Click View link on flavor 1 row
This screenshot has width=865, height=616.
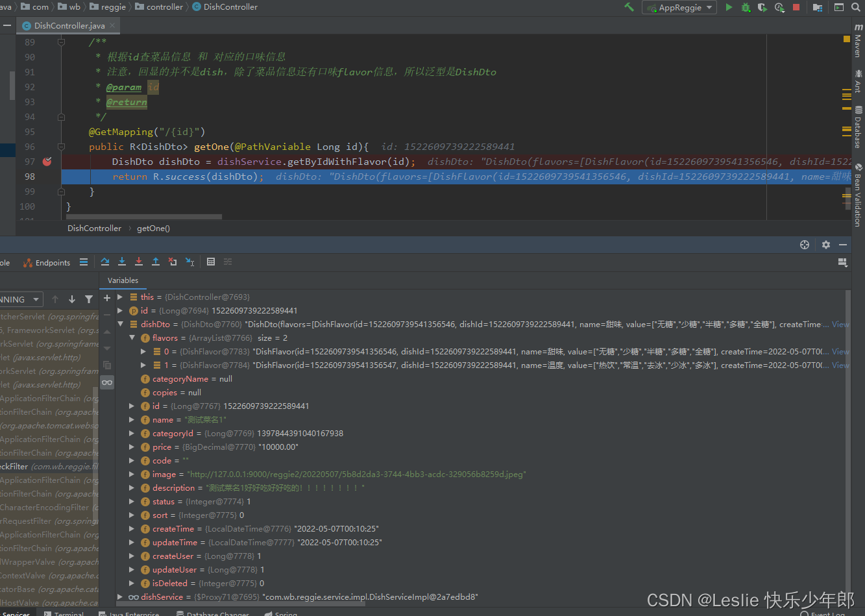point(840,365)
